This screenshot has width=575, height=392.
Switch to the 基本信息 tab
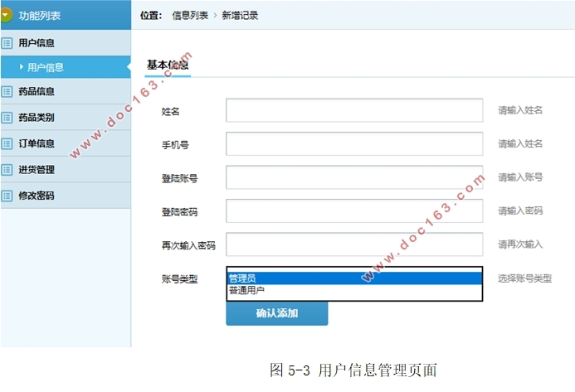[168, 65]
